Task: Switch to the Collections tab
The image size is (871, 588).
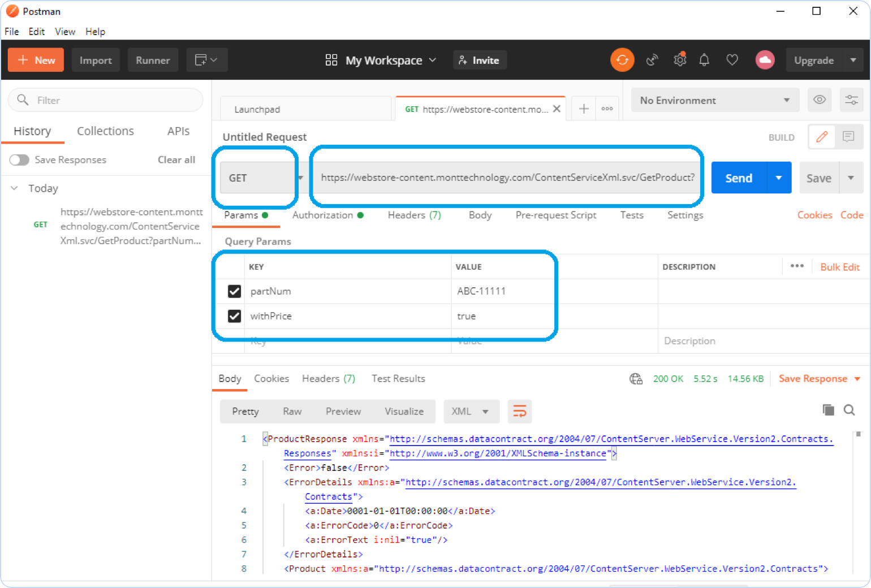Action: pos(105,131)
